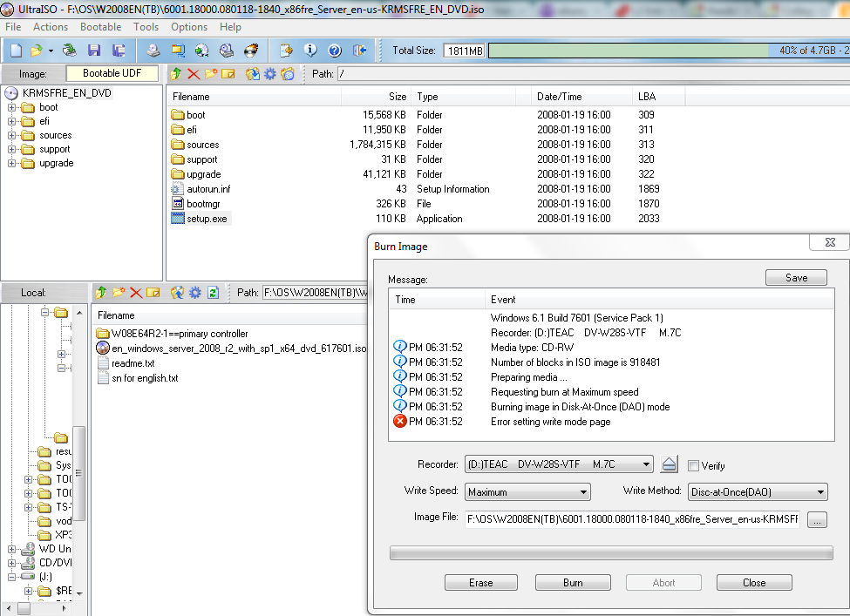850x616 pixels.
Task: Click the Bootable UDF image type field
Action: pyautogui.click(x=112, y=73)
